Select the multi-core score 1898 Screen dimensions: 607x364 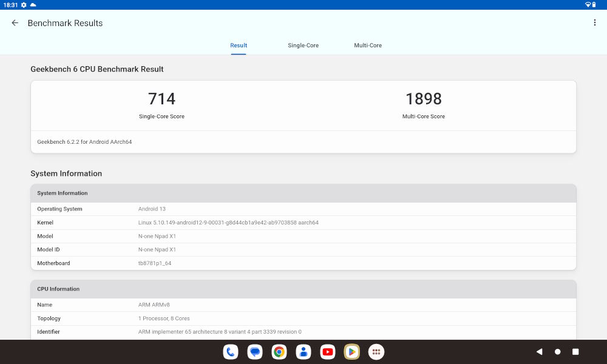[424, 99]
